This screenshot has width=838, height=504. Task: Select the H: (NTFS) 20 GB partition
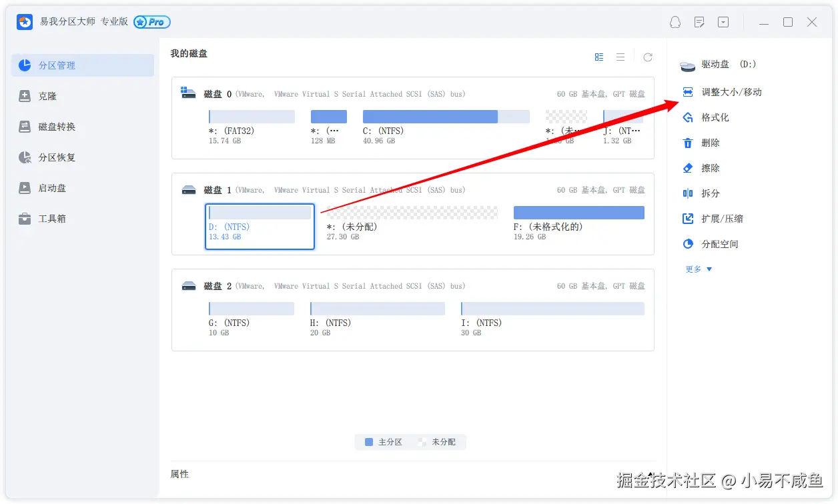[377, 320]
